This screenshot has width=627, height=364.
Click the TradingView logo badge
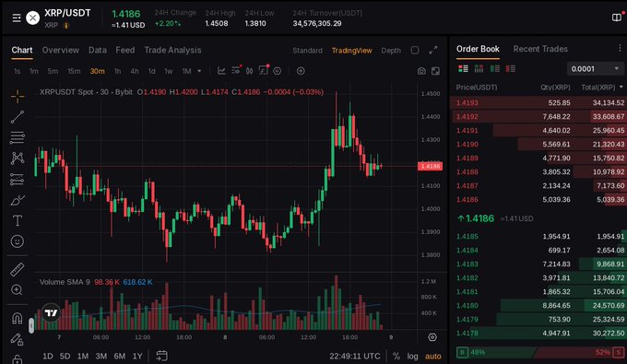52,313
